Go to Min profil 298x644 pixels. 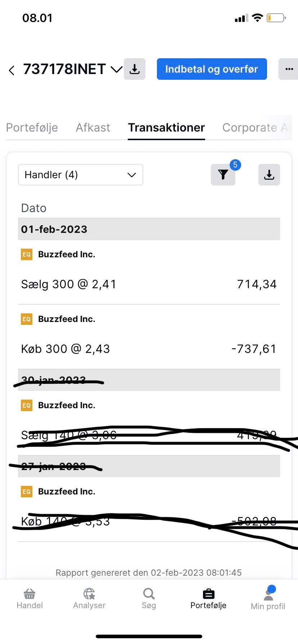(268, 598)
